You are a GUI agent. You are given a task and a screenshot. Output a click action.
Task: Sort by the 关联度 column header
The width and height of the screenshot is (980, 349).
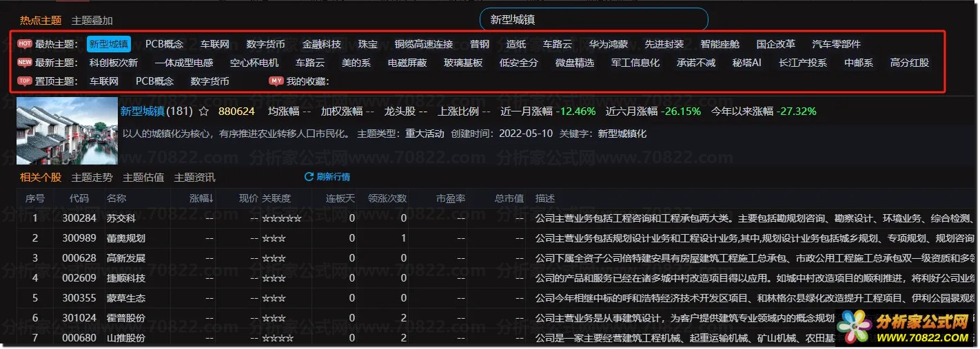(x=276, y=198)
